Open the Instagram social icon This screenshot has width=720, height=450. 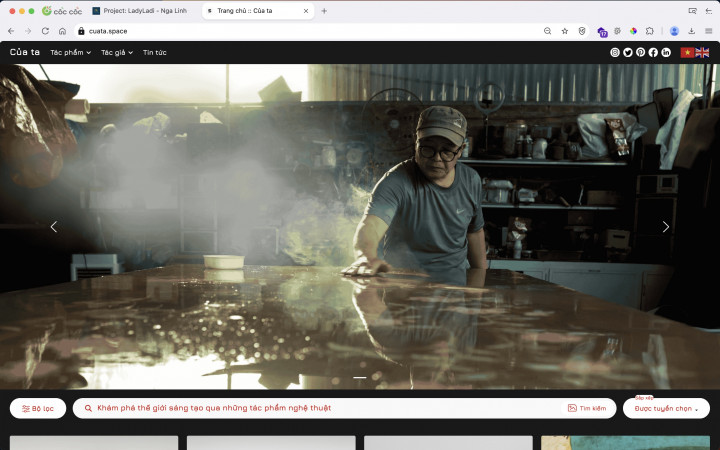click(615, 52)
